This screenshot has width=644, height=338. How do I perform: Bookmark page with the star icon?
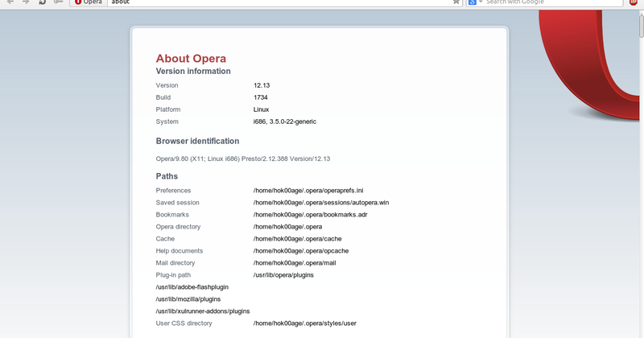pos(456,2)
